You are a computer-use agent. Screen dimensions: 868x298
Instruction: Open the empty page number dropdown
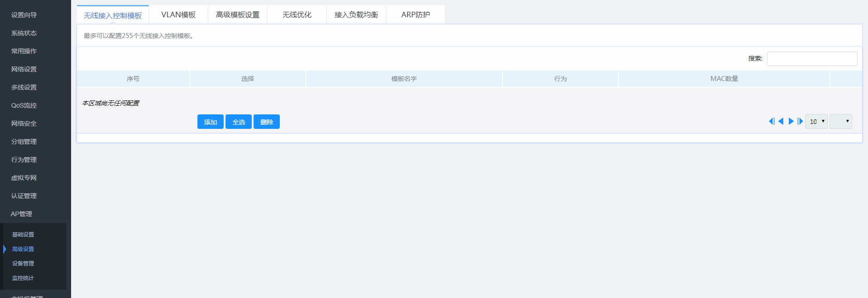click(841, 122)
